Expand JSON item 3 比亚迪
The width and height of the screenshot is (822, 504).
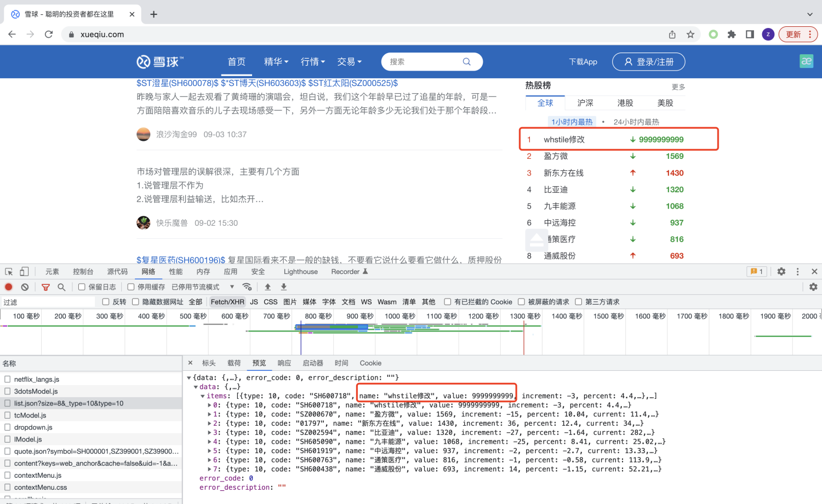(x=209, y=433)
